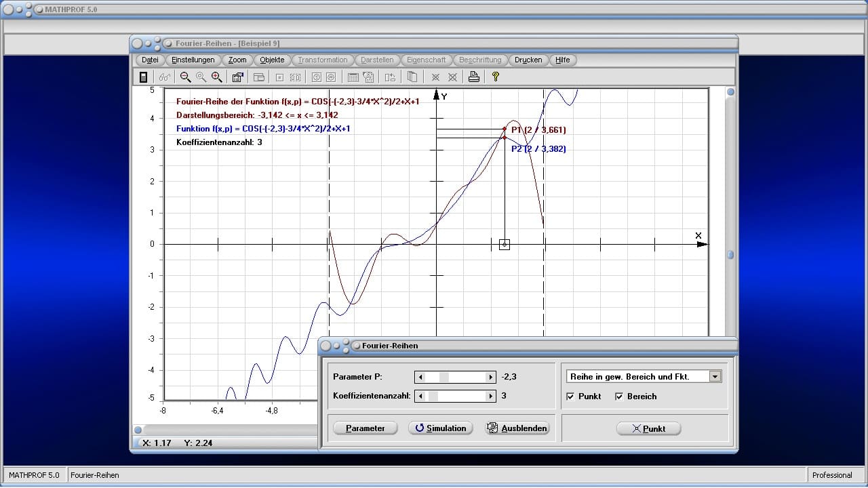Click the Fourier-Reihen dialog title bar

[x=528, y=346]
